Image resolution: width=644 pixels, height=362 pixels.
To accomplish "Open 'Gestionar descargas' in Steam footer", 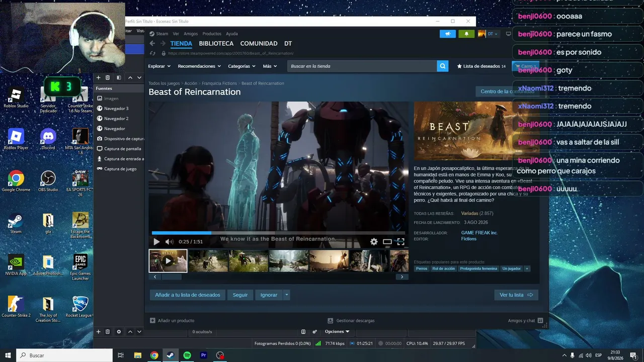I will [x=351, y=321].
